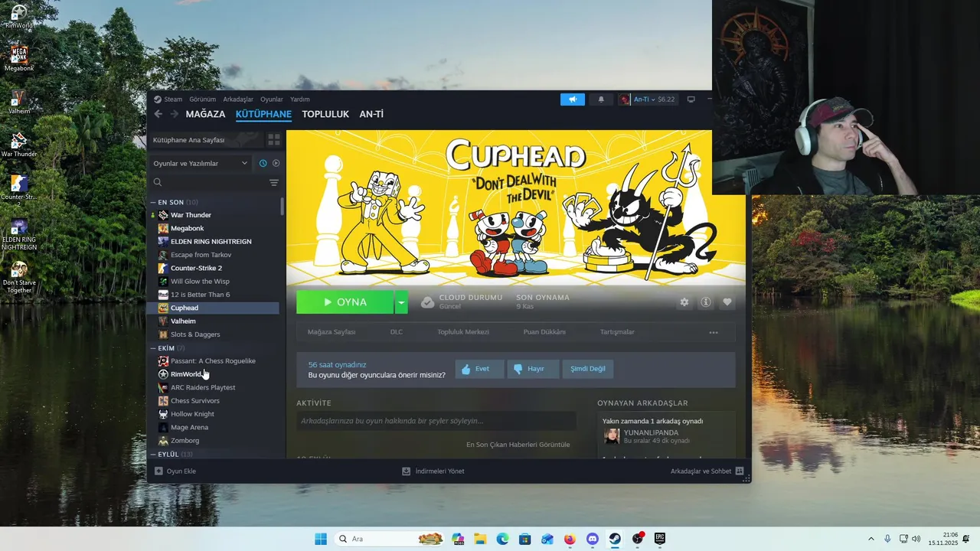Open the Windows Start button
The height and width of the screenshot is (551, 980).
click(x=321, y=539)
